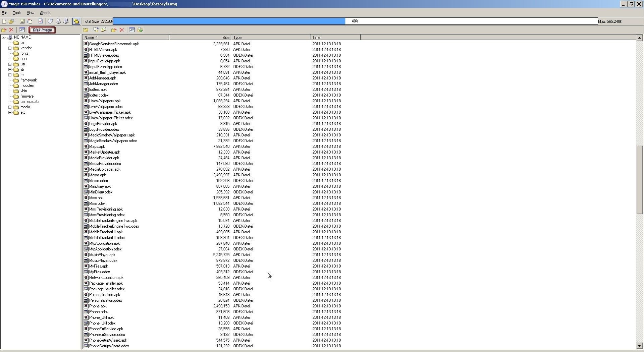Click the vertical scrollbar thumb

click(639, 180)
